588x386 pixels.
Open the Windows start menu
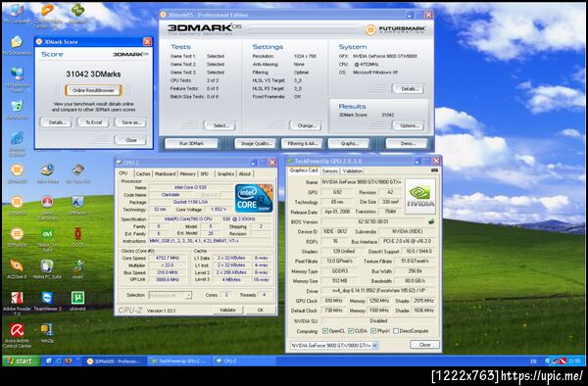click(22, 361)
